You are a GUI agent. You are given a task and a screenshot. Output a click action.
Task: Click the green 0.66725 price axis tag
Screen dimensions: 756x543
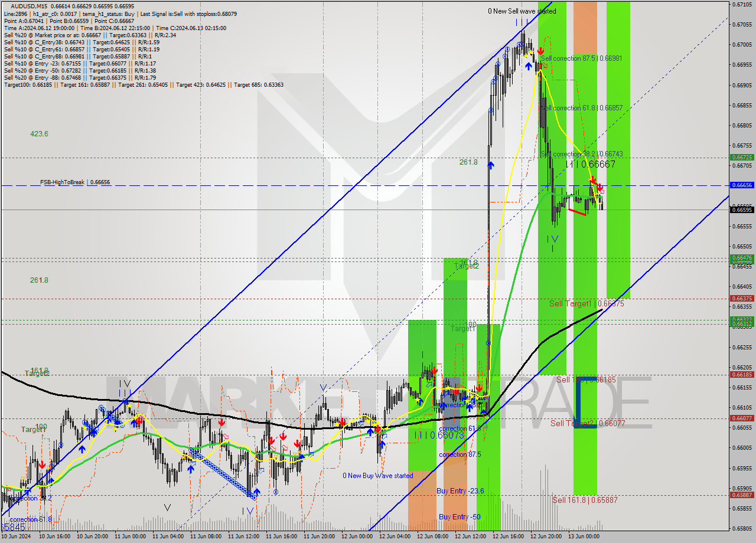[x=742, y=158]
